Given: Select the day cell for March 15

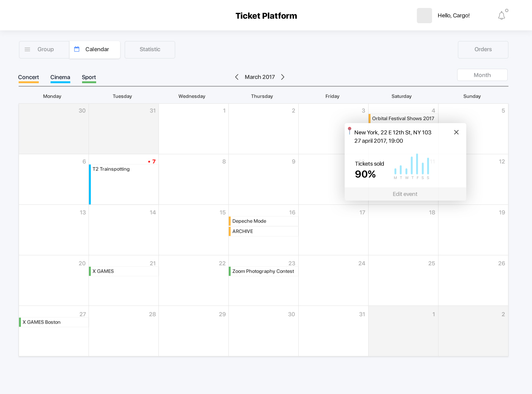Looking at the screenshot, I should pos(193,230).
